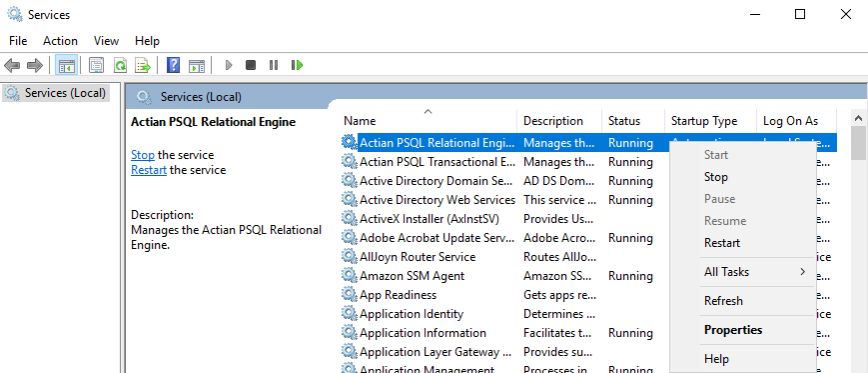Select the Application Information row name
Screen dimensions: 868x373
(423, 333)
